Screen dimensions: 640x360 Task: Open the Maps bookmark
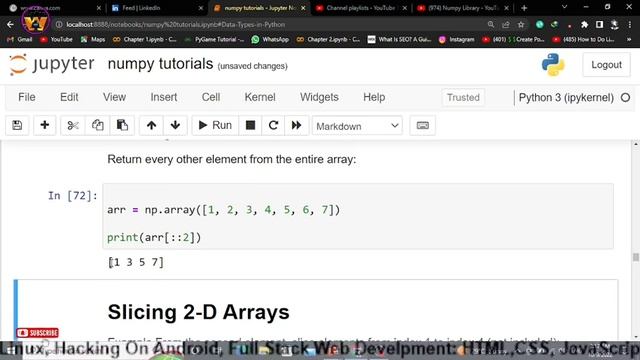click(x=93, y=40)
